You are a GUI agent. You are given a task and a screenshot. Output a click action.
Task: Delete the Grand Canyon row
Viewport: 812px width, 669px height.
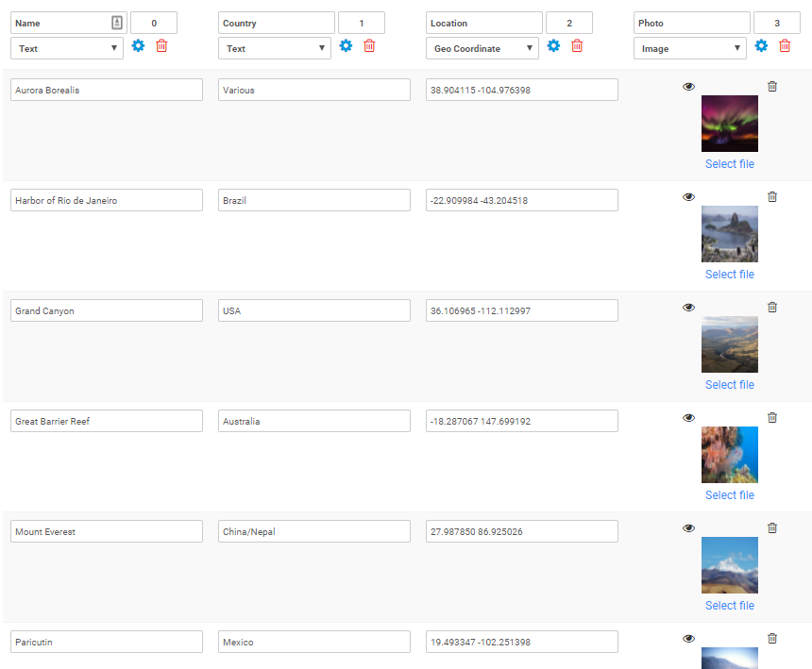click(772, 308)
